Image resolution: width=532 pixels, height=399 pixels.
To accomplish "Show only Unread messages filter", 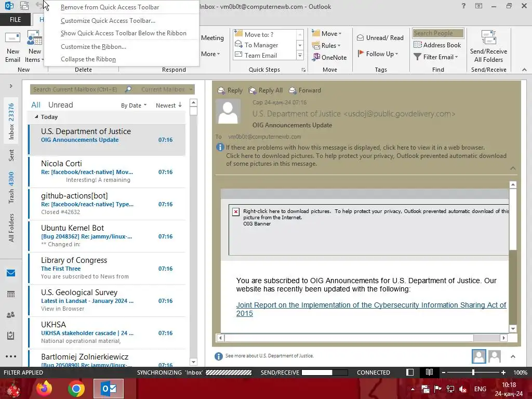I will click(60, 105).
